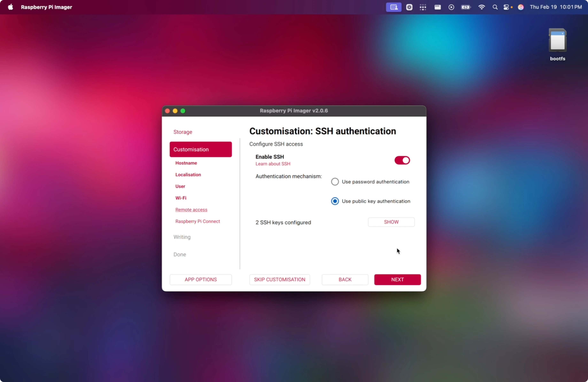
Task: Click the battery charging status icon
Action: pos(465,7)
